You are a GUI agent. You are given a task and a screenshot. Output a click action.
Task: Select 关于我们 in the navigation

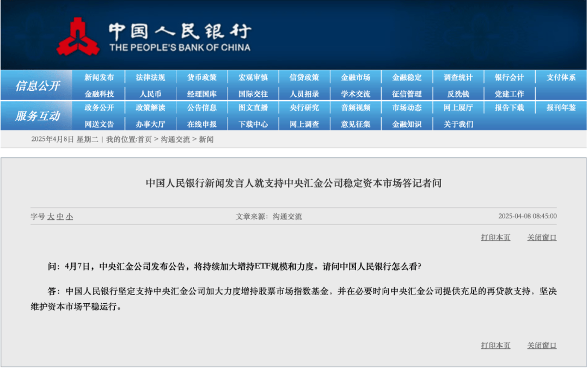point(459,124)
